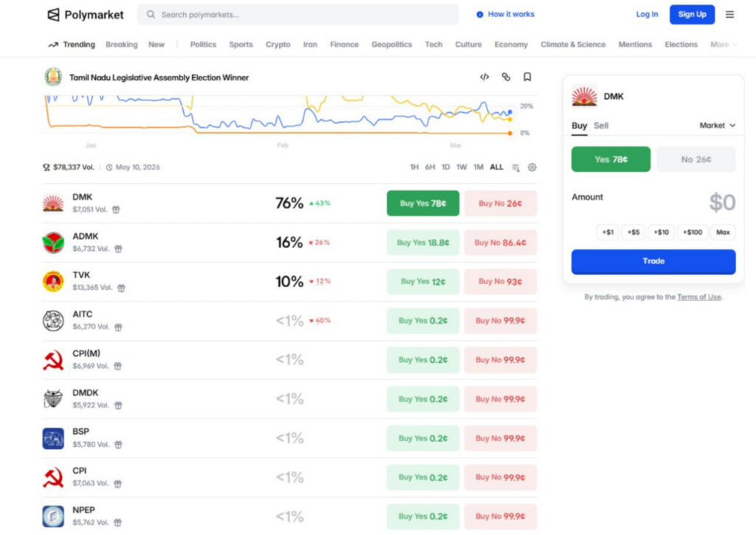Switch to the Sell tab

pyautogui.click(x=601, y=126)
